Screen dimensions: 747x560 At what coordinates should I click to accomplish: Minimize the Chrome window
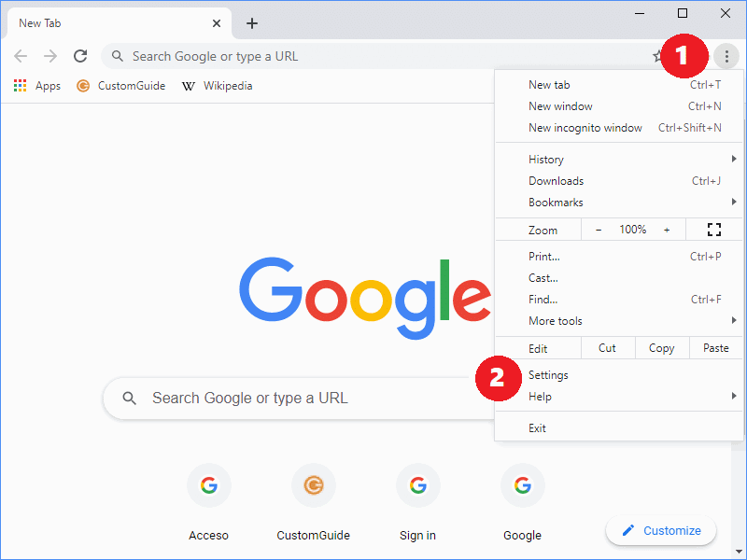(640, 13)
